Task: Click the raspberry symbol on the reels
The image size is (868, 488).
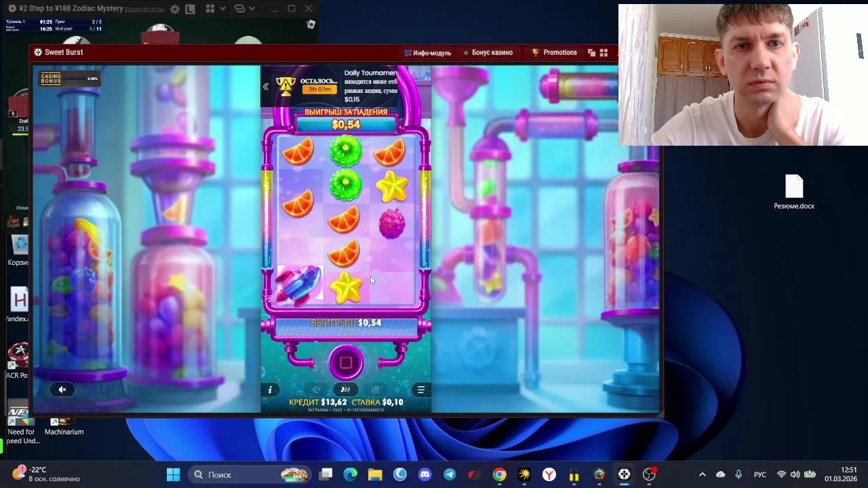Action: click(x=391, y=224)
